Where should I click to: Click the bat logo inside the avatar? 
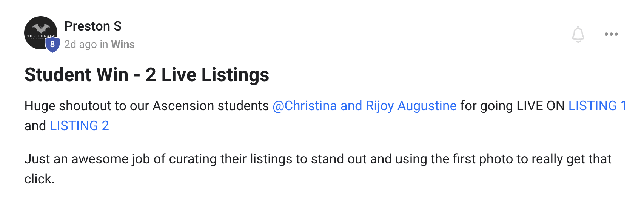pyautogui.click(x=41, y=28)
